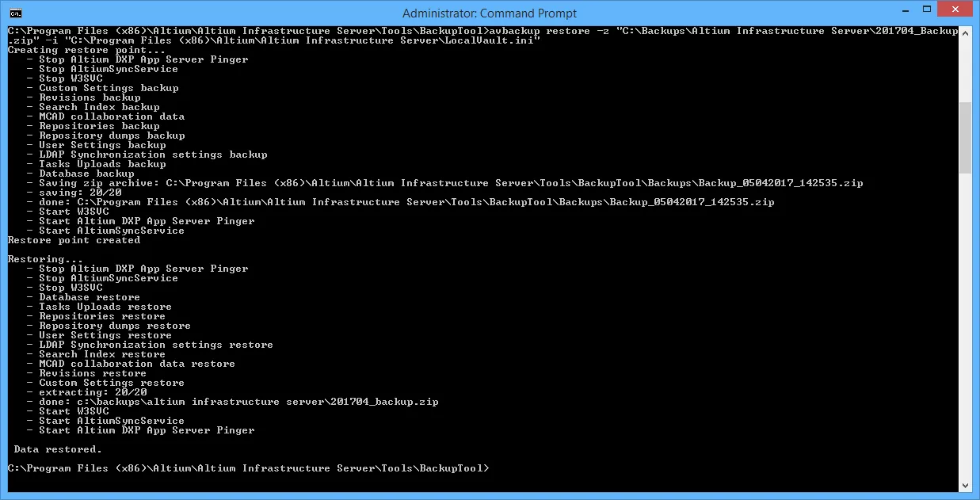This screenshot has height=500, width=980.
Task: Click the 'Data restored.' output line
Action: [58, 449]
